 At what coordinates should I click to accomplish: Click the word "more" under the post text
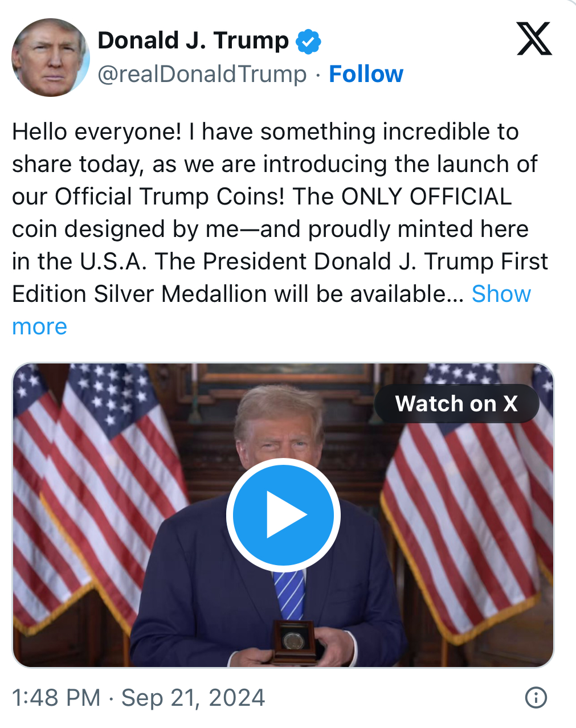(x=39, y=326)
